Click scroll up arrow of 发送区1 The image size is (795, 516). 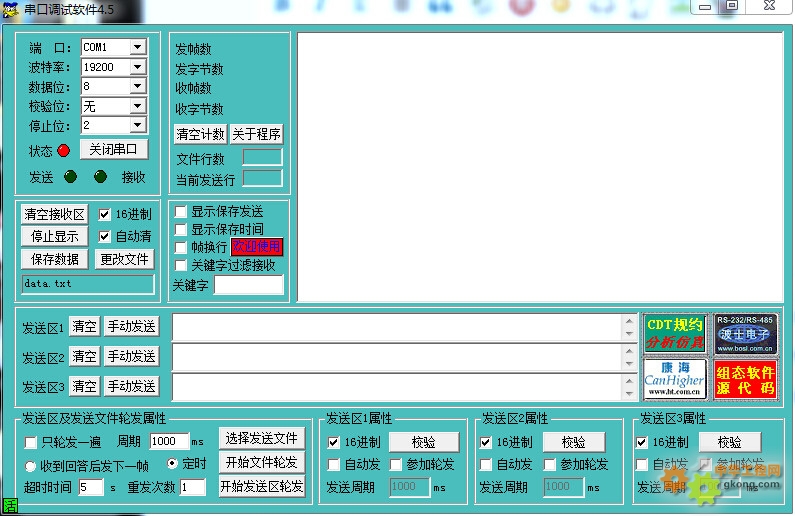(629, 321)
